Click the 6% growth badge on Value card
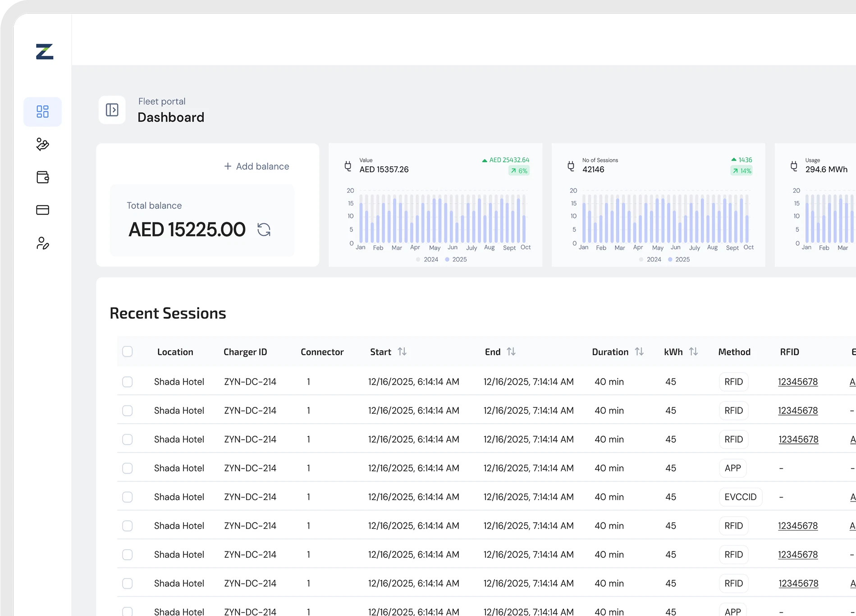 (519, 171)
